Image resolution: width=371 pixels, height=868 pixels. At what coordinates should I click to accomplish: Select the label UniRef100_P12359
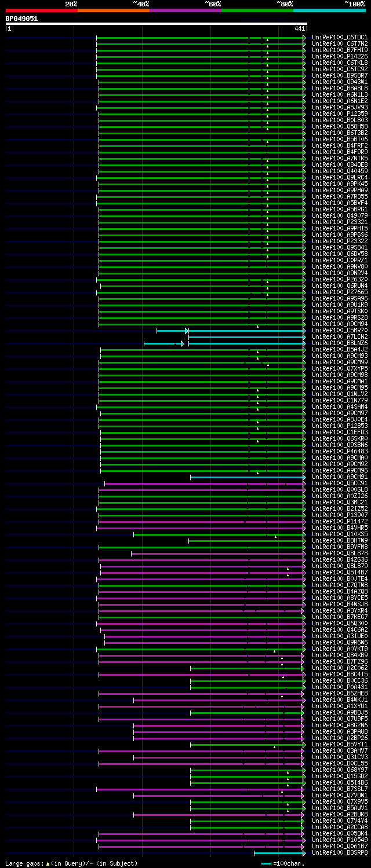[340, 114]
